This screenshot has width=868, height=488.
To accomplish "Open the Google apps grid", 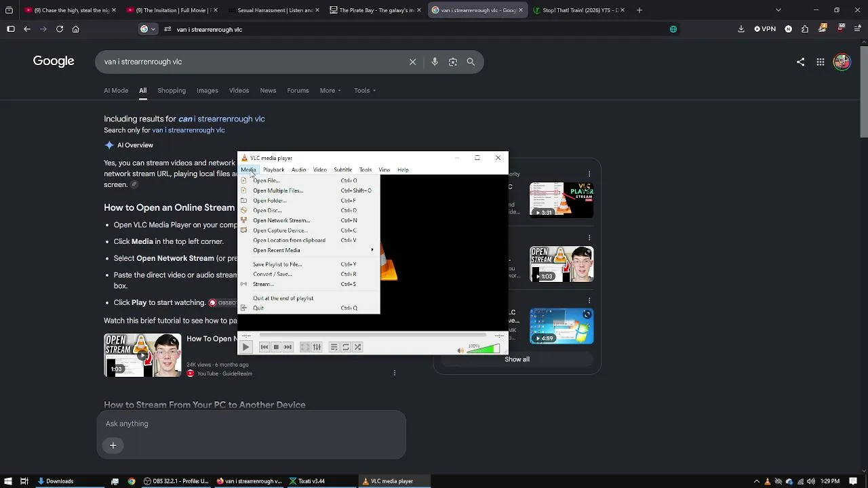I will point(821,62).
